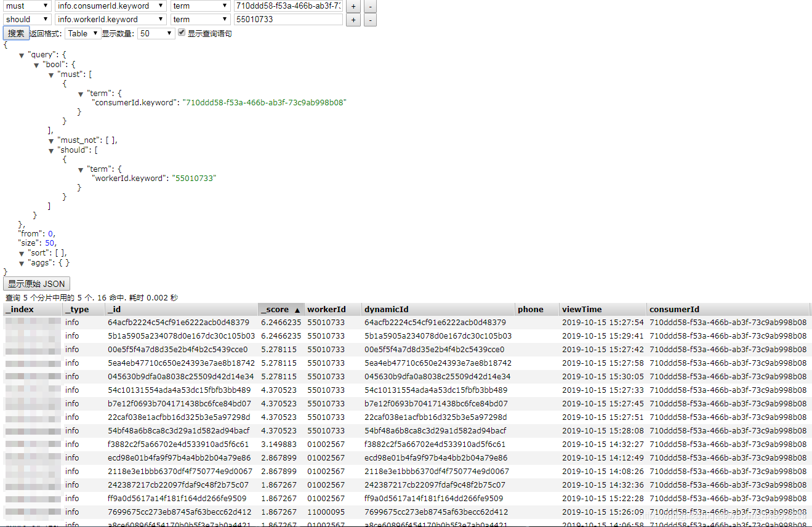Screen dimensions: 812x527
Task: Add a clause after the consumerId row
Action: tap(353, 6)
